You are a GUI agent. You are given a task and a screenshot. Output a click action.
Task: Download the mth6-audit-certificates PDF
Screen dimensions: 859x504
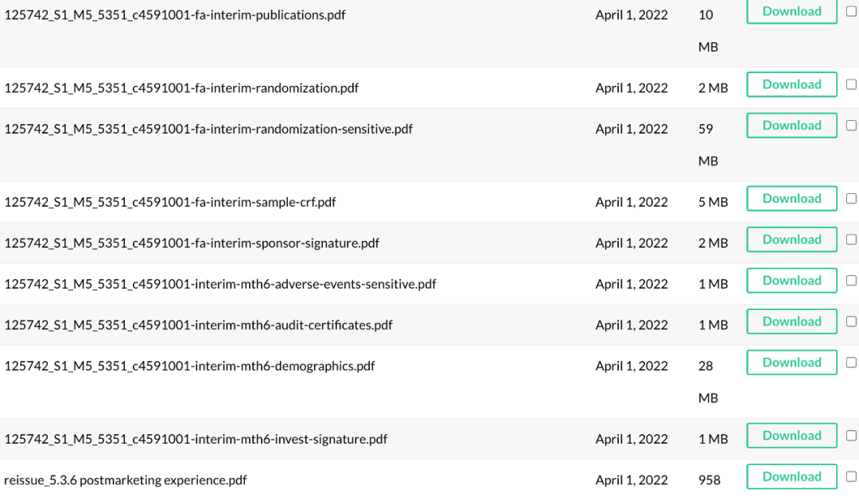pos(791,322)
